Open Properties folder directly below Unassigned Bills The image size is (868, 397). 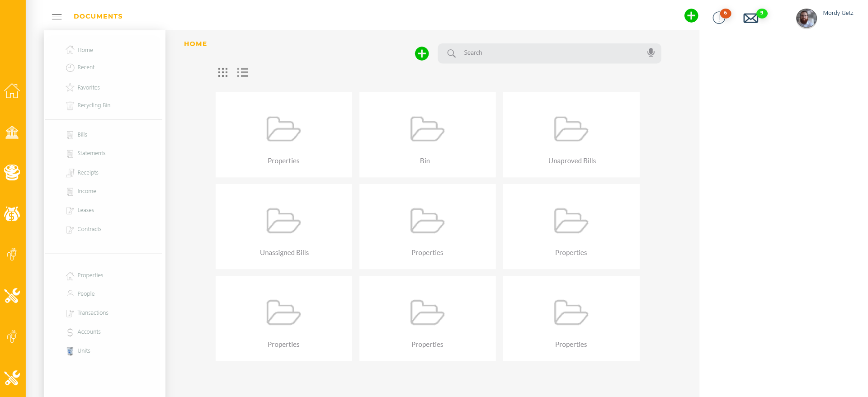coord(284,318)
